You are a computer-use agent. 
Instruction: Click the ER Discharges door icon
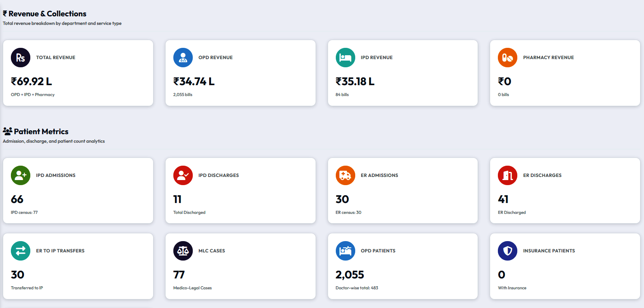pos(508,175)
